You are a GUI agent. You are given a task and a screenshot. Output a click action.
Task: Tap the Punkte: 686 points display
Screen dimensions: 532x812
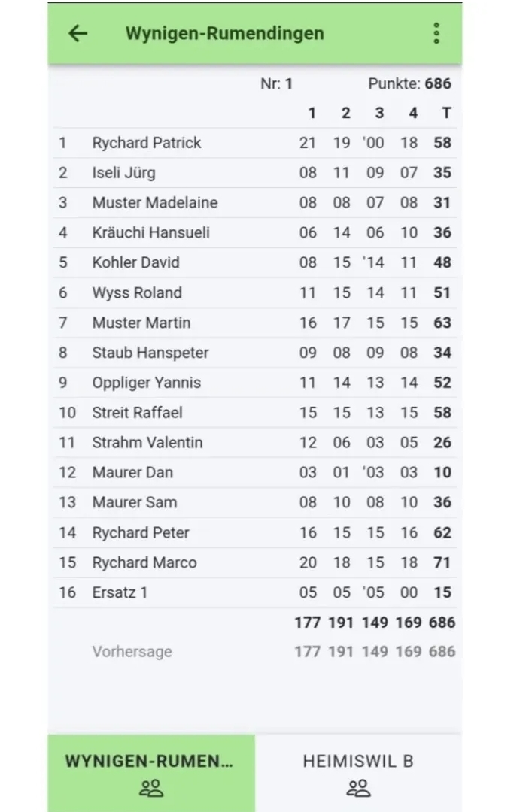pyautogui.click(x=409, y=84)
